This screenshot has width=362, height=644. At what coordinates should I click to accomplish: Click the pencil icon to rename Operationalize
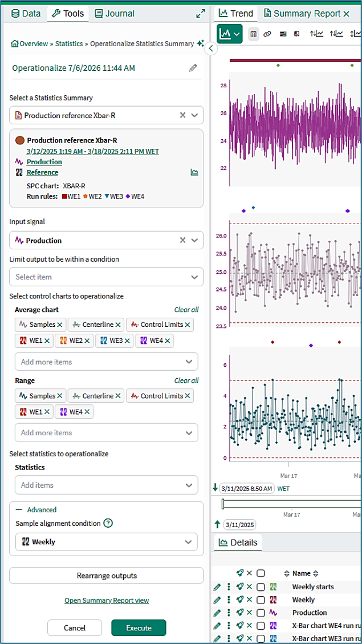pos(193,68)
